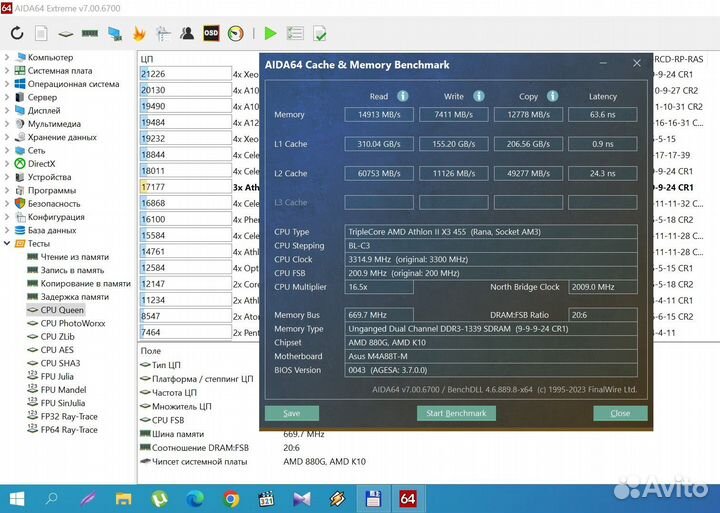Click the Refresh toolbar icon

(17, 33)
